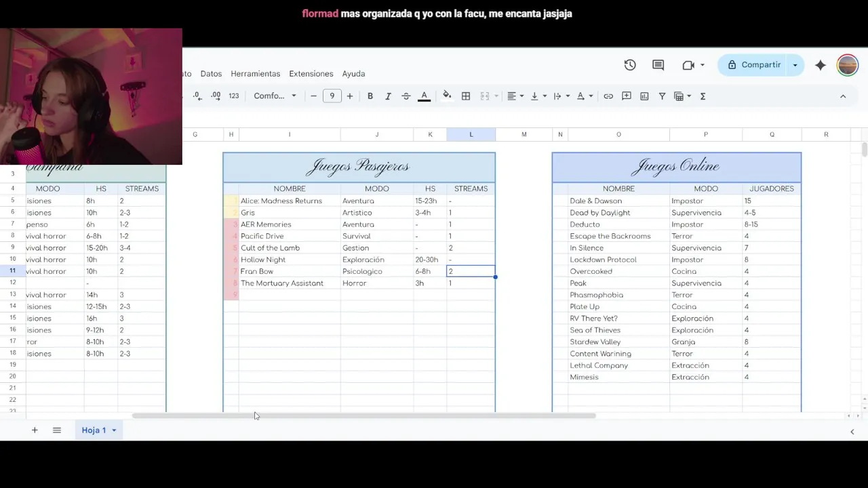Open the Herramientas menu
Screen dimensions: 868x488
(255, 73)
